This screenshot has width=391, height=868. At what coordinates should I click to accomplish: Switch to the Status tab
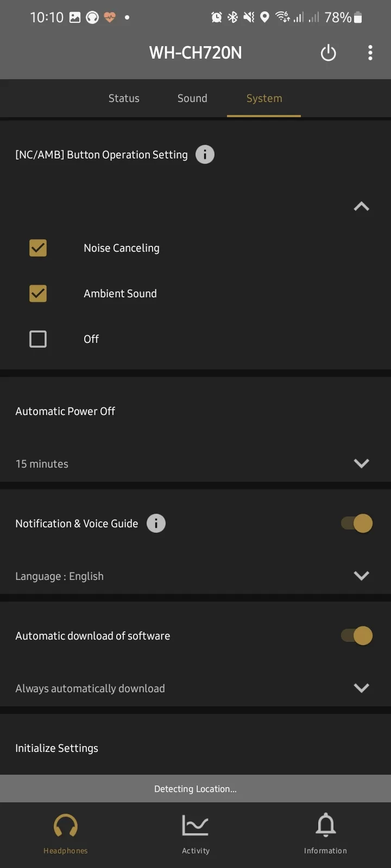tap(124, 98)
